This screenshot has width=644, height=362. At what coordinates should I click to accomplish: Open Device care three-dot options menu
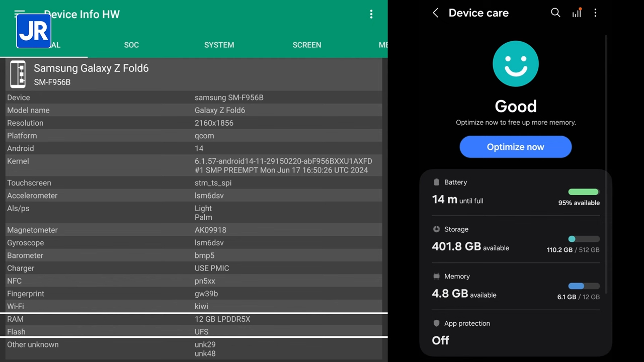(595, 13)
